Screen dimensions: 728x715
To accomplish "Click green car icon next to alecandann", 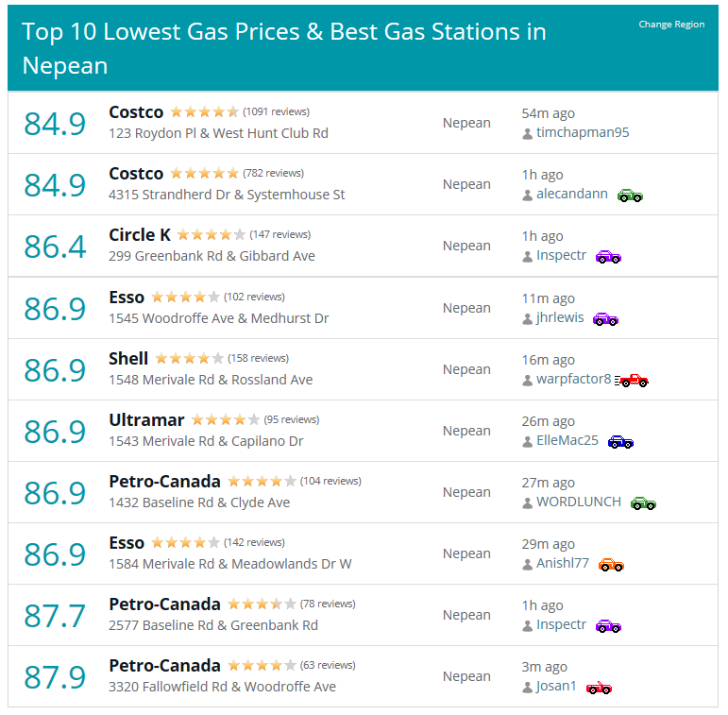I will 630,196.
